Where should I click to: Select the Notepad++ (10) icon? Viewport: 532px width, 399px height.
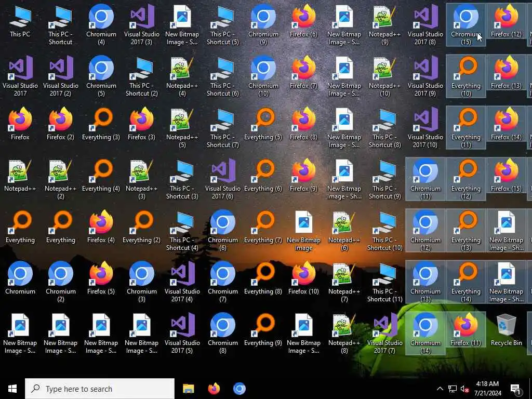[385, 77]
